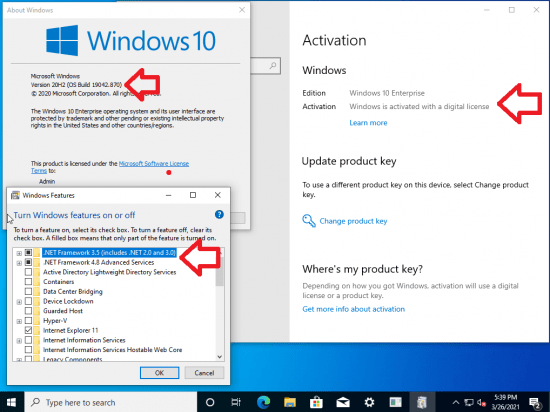The width and height of the screenshot is (550, 412).
Task: Open Settings gear on the taskbar
Action: pyautogui.click(x=369, y=402)
